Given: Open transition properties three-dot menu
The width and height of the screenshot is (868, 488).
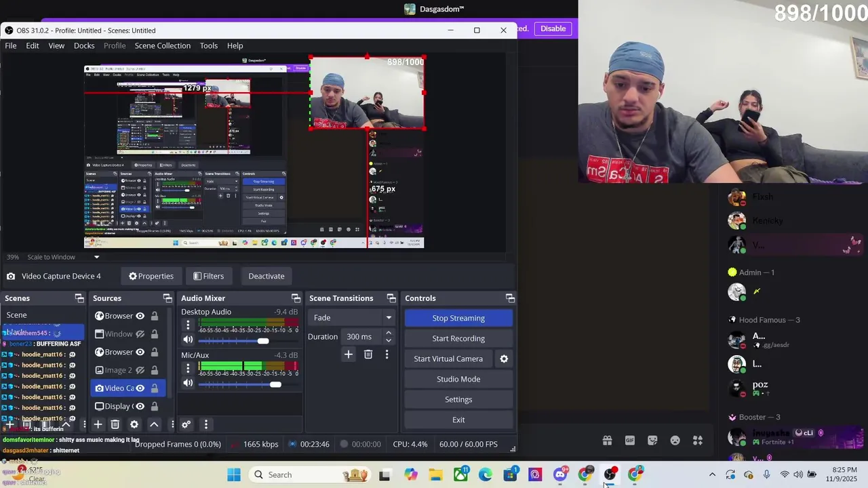Looking at the screenshot, I should click(x=387, y=354).
